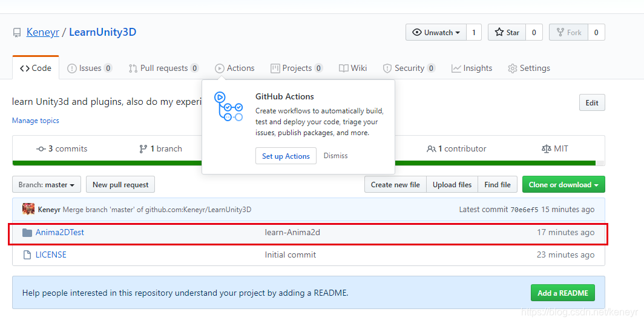Click the Anima2DTest folder icon
Screen dimensions: 644x323
[27, 233]
